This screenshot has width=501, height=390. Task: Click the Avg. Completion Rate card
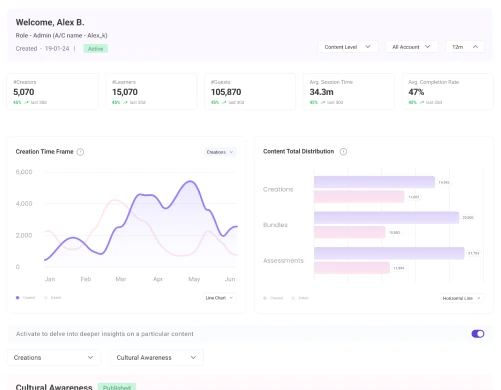pyautogui.click(x=448, y=92)
